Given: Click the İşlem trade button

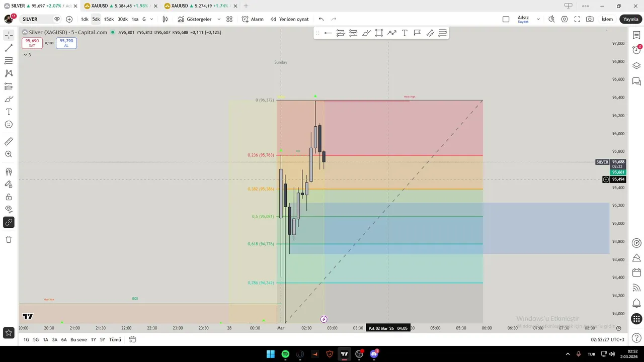Looking at the screenshot, I should click(607, 19).
